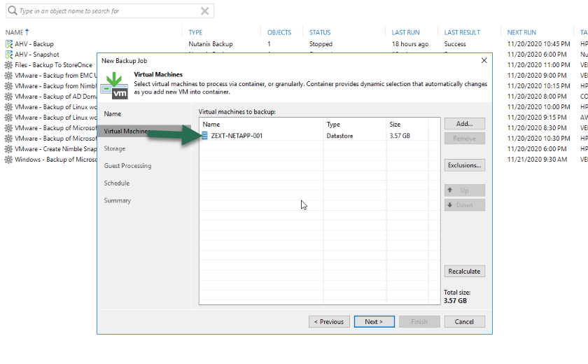Click next run 11/21/2020 9:30 AM
The height and width of the screenshot is (364, 588).
click(x=537, y=160)
